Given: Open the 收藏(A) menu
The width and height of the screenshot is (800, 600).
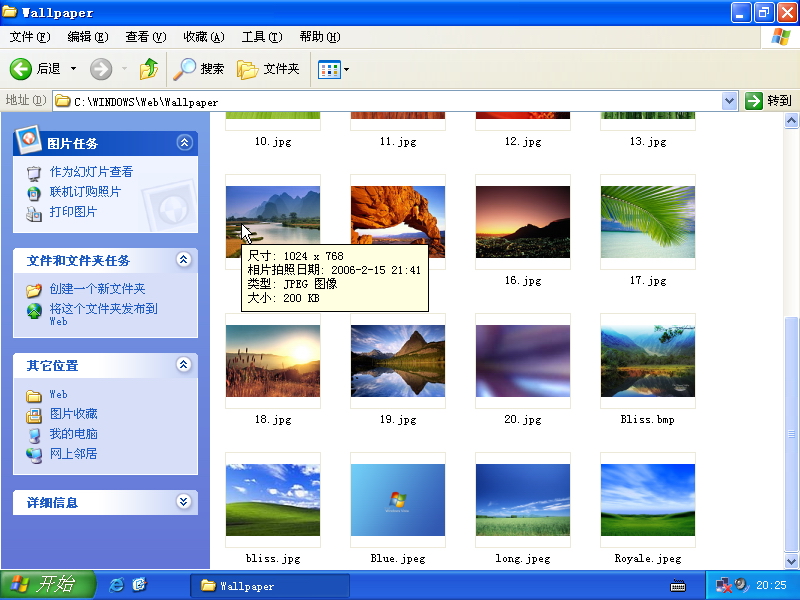Looking at the screenshot, I should click(x=204, y=37).
